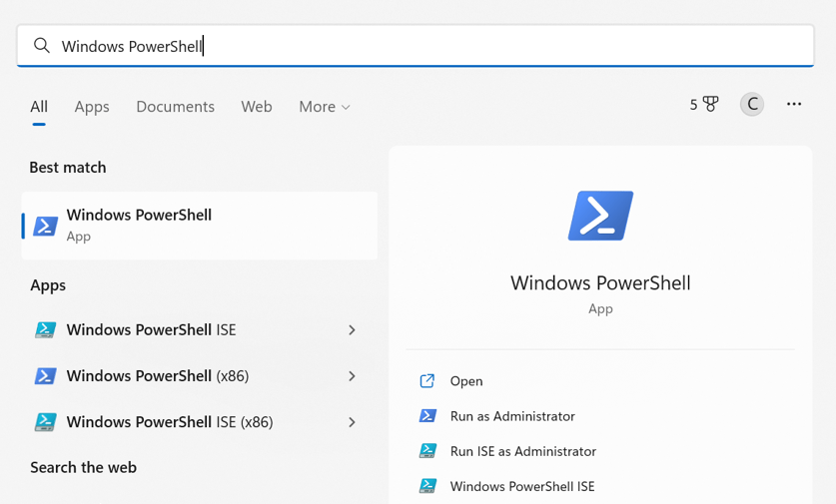
Task: Select the Web search tab
Action: [257, 107]
